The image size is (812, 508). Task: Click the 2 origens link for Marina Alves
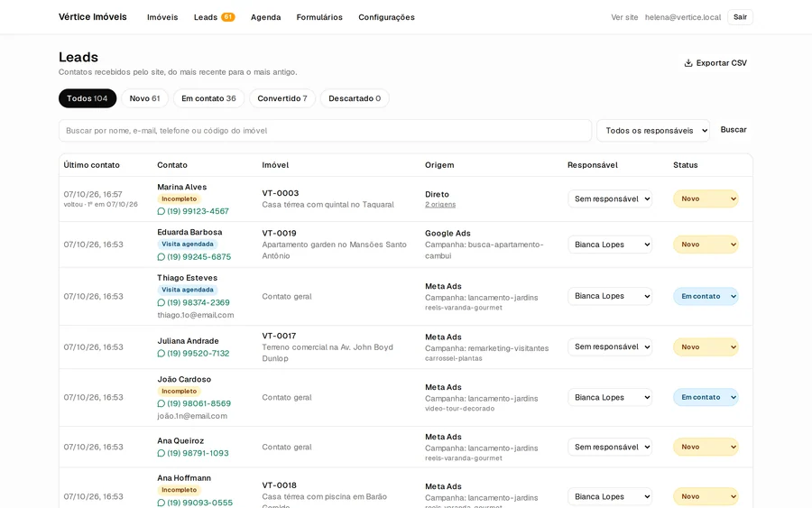[440, 205]
